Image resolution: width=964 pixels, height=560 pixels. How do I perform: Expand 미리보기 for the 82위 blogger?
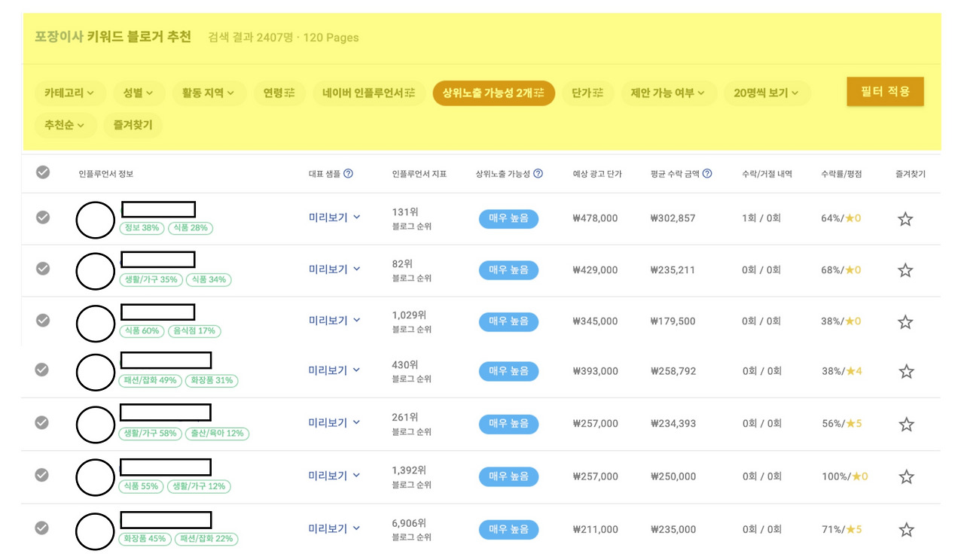(x=334, y=269)
